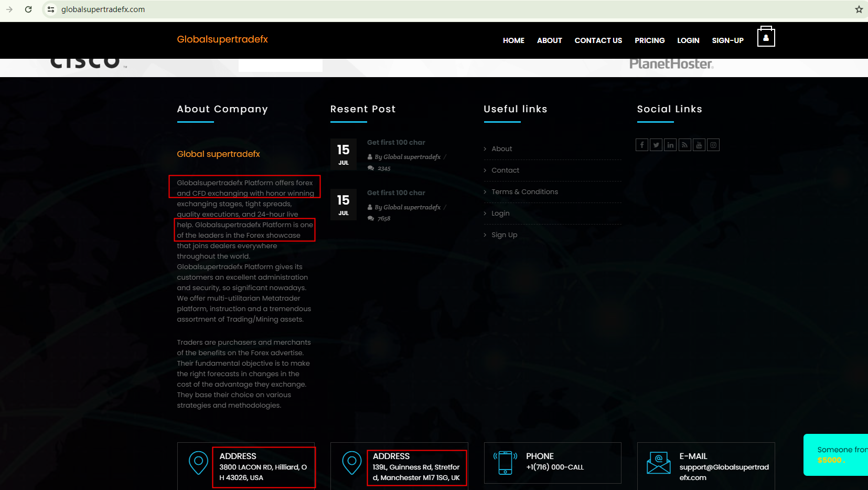Click the support email address
This screenshot has width=868, height=490.
(724, 472)
